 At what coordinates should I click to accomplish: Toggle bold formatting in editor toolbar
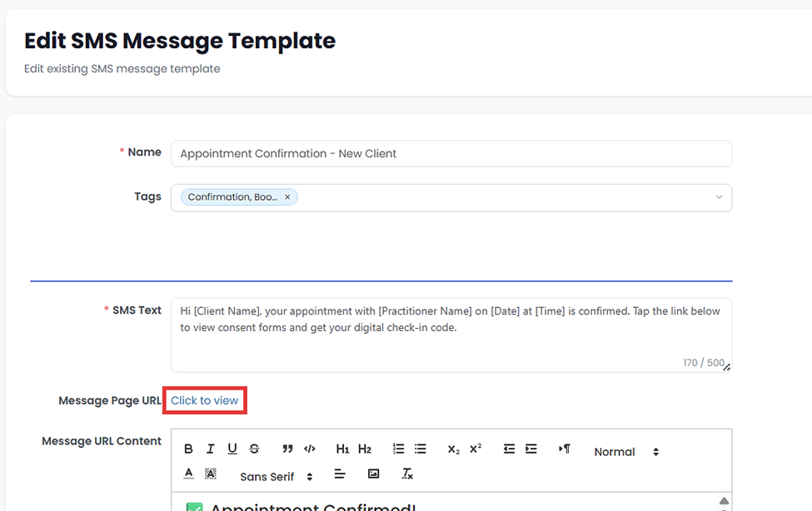coord(188,449)
